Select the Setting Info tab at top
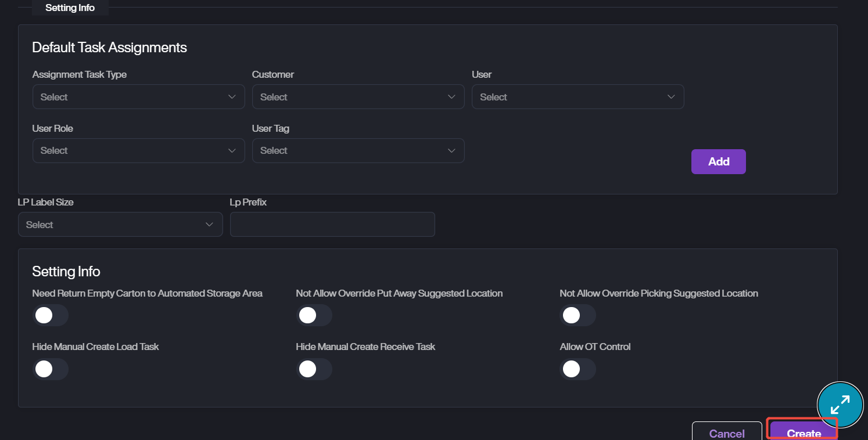 pyautogui.click(x=70, y=8)
